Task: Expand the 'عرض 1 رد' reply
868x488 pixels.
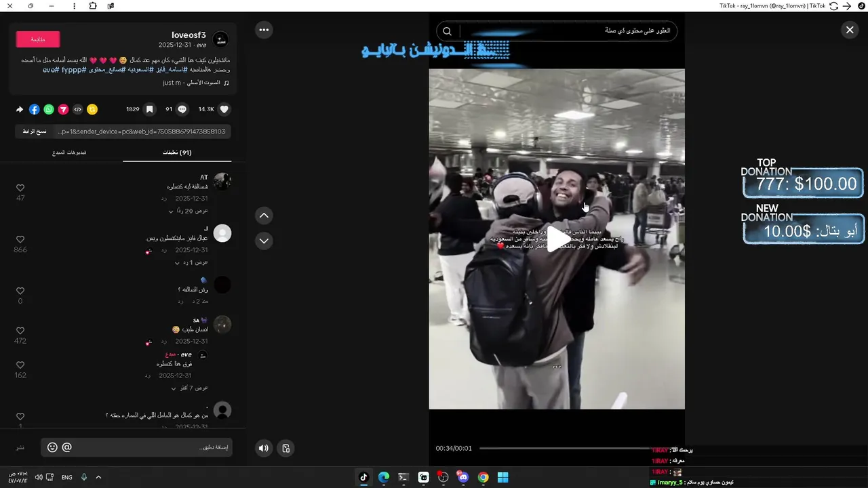Action: pos(191,262)
